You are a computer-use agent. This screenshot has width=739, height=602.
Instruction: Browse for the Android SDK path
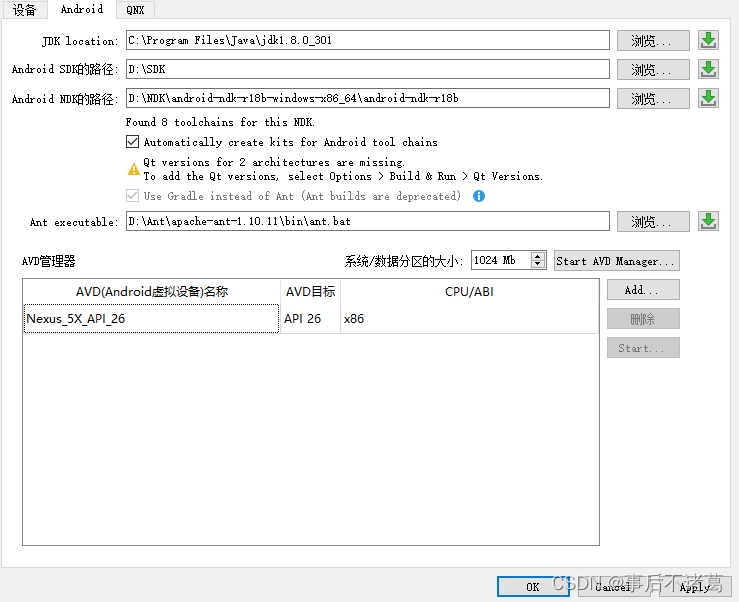(x=653, y=70)
